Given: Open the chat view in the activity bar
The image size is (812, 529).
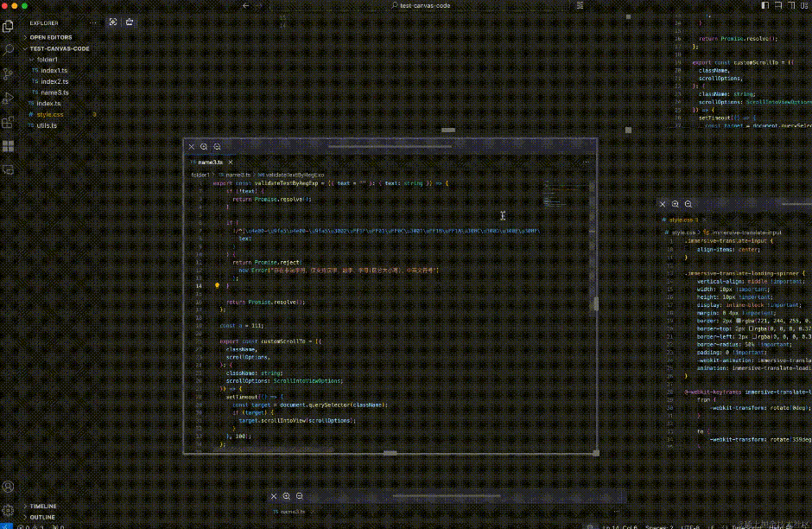Looking at the screenshot, I should click(8, 170).
